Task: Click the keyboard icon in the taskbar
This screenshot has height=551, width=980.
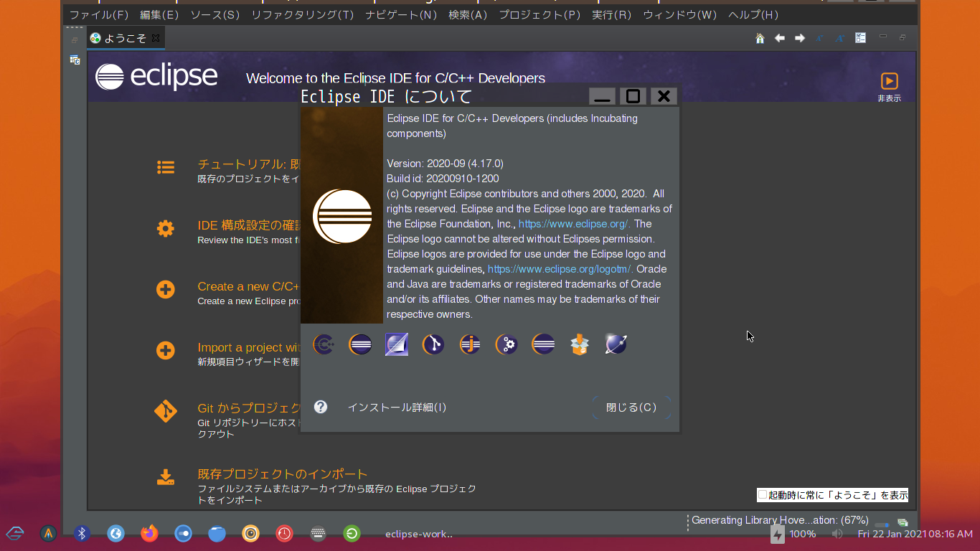Action: [319, 533]
